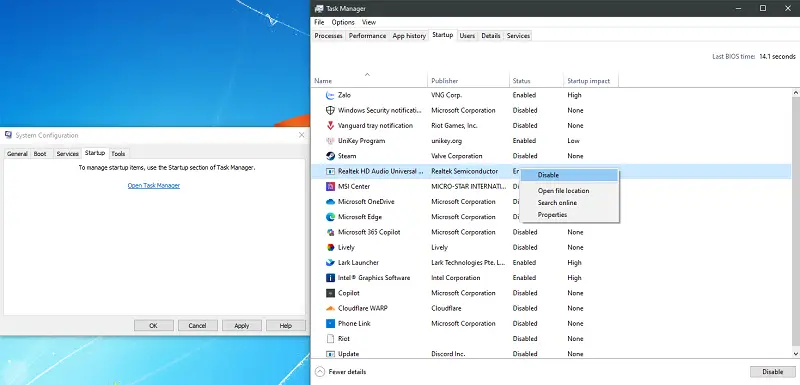Image resolution: width=800 pixels, height=385 pixels.
Task: Close the System Configuration window
Action: point(302,135)
